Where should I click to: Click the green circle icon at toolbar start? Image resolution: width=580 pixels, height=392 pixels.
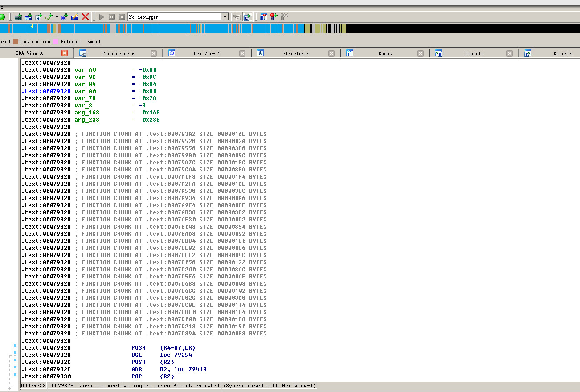2,17
